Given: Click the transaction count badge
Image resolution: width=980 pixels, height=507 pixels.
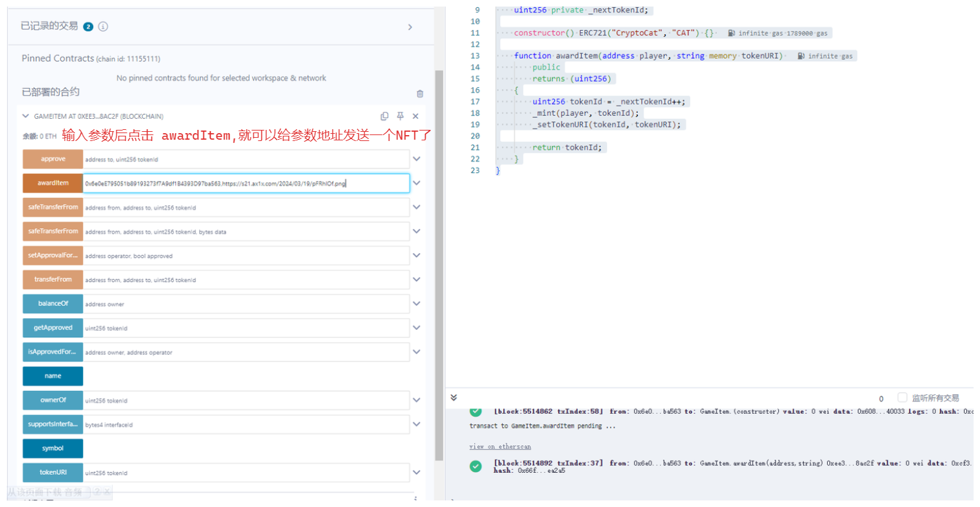Looking at the screenshot, I should click(88, 27).
